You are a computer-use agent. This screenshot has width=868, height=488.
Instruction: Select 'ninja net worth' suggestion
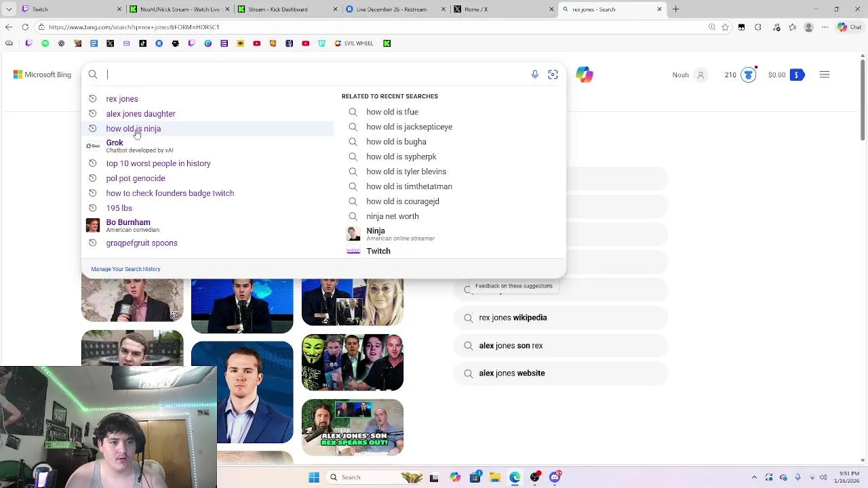[x=393, y=216]
